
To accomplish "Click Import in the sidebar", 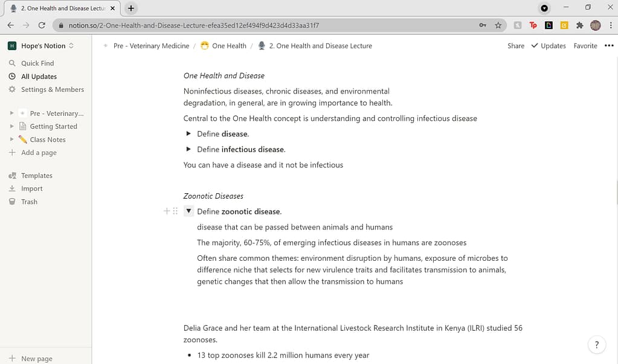I will coord(31,189).
